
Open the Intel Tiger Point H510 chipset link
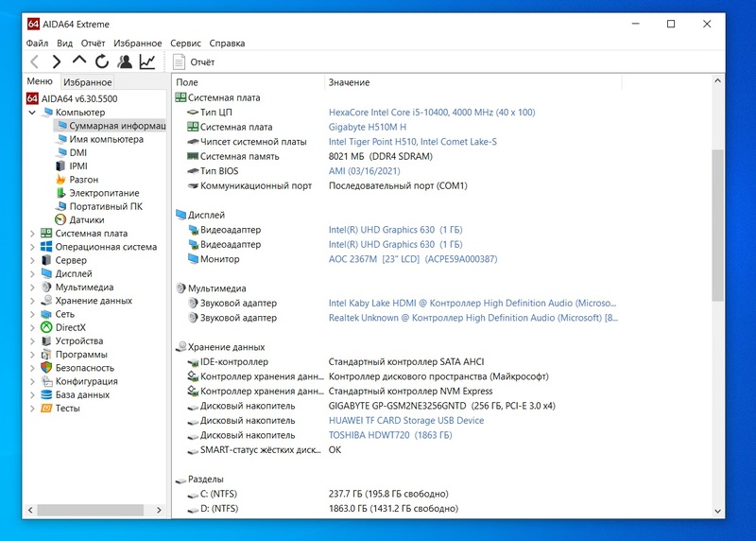(413, 142)
